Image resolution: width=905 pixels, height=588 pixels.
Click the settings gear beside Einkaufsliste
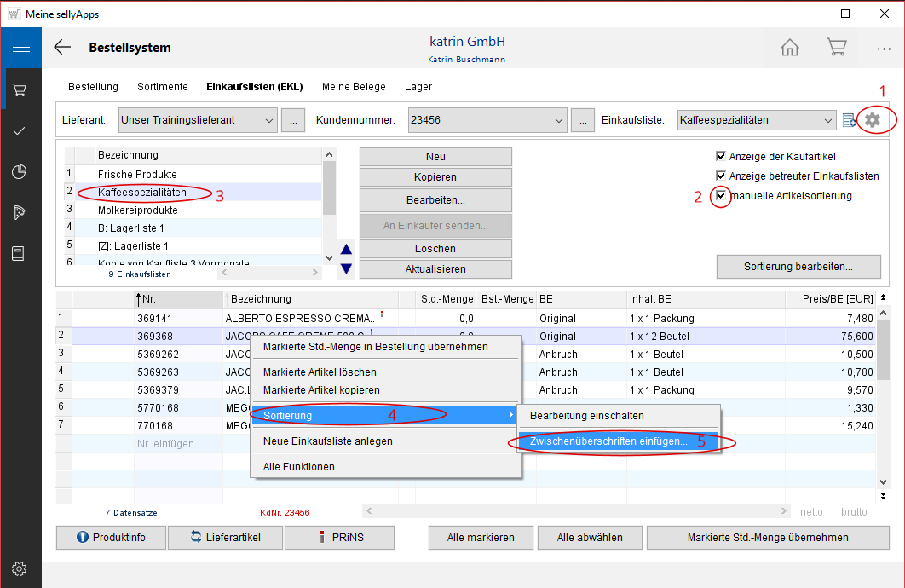872,120
